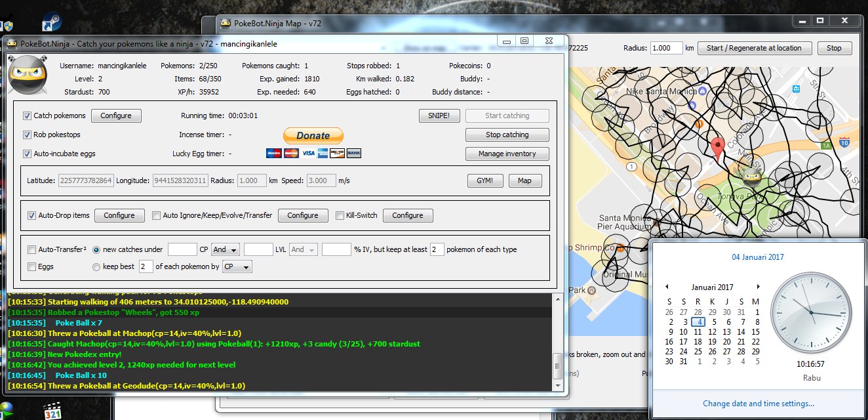Click the PokeBot.Ninja main window title icon
The height and width of the screenshot is (420, 868).
12,44
